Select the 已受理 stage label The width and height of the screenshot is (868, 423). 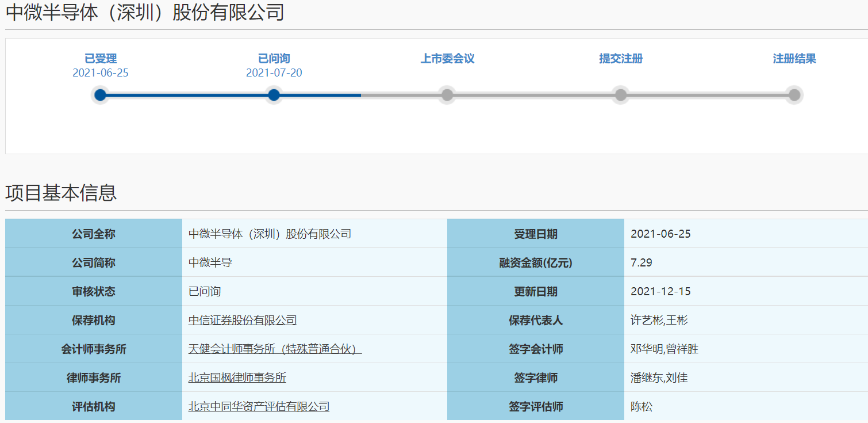point(101,59)
